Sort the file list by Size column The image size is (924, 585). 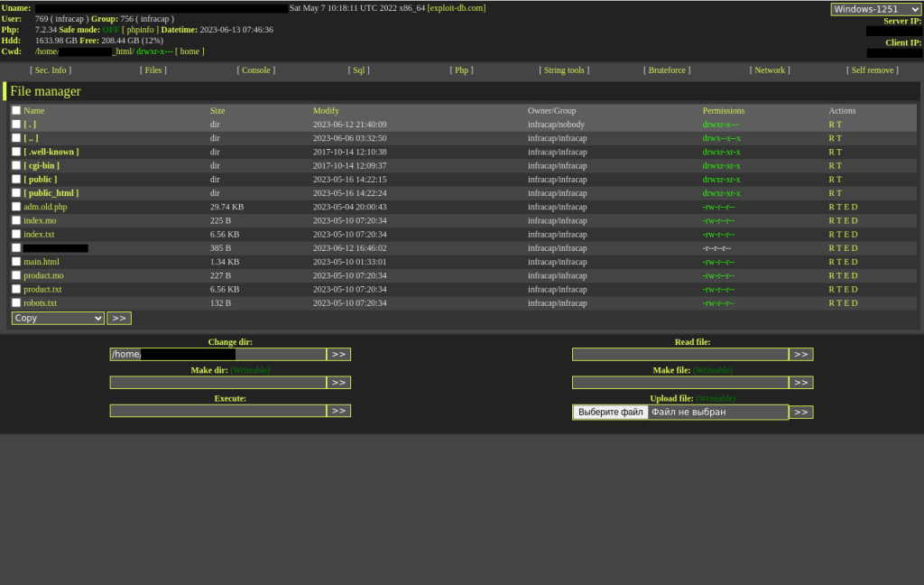tap(217, 111)
